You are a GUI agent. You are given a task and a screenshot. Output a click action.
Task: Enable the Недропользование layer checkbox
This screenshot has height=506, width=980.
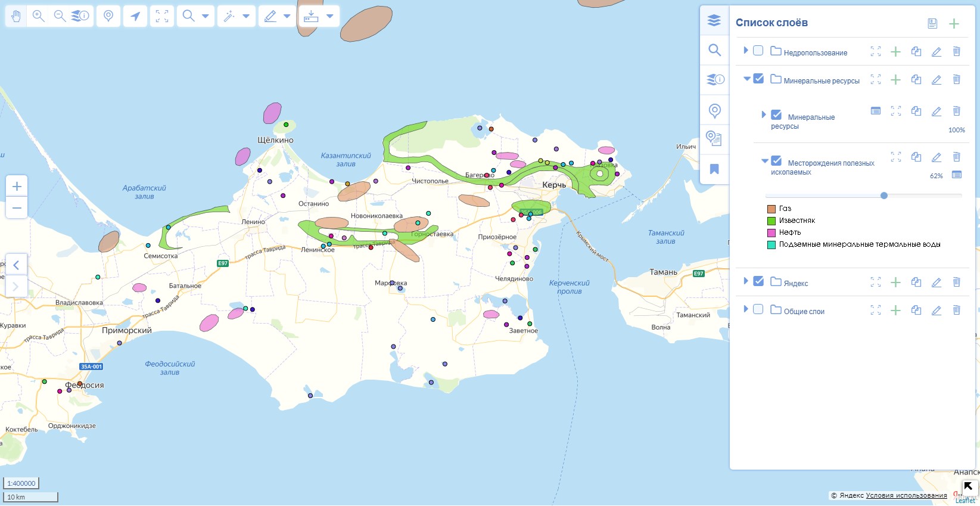758,51
